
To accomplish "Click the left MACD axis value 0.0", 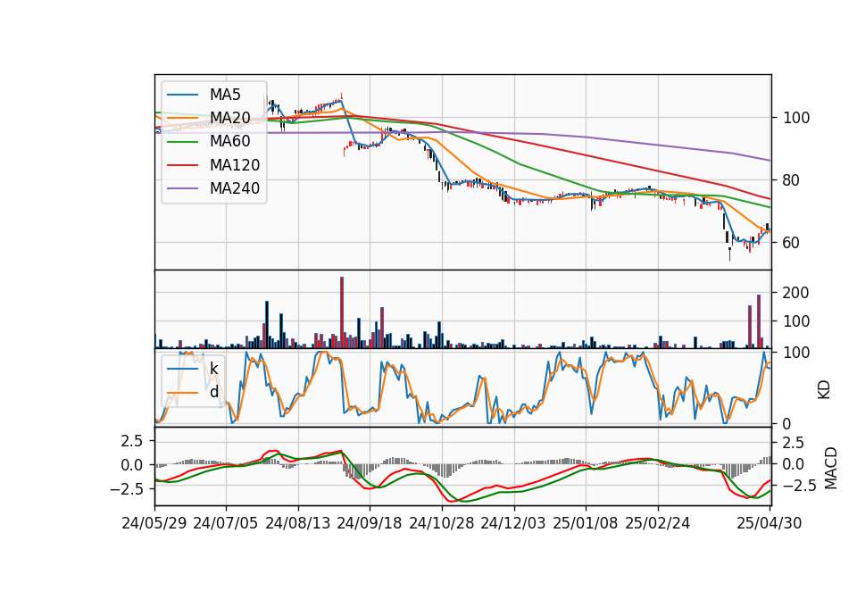I will [x=132, y=465].
